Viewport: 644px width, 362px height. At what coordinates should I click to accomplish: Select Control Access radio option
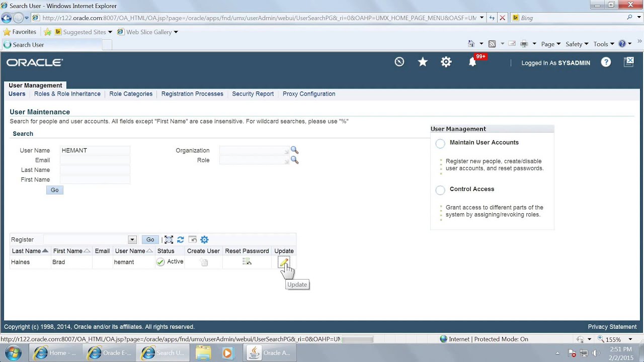point(440,190)
